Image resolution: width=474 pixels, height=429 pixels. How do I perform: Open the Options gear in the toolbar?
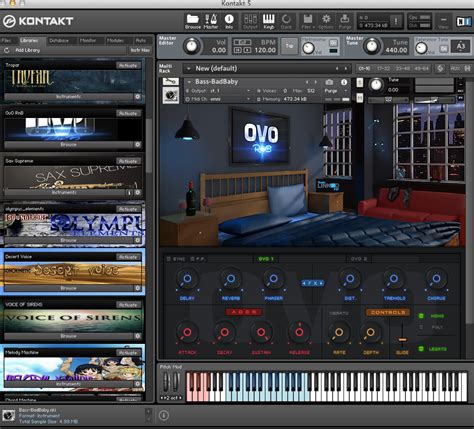tap(326, 22)
